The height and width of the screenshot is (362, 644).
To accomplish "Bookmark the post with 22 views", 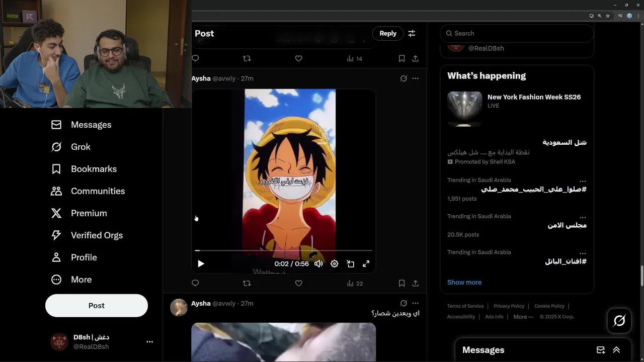I will pos(401,283).
